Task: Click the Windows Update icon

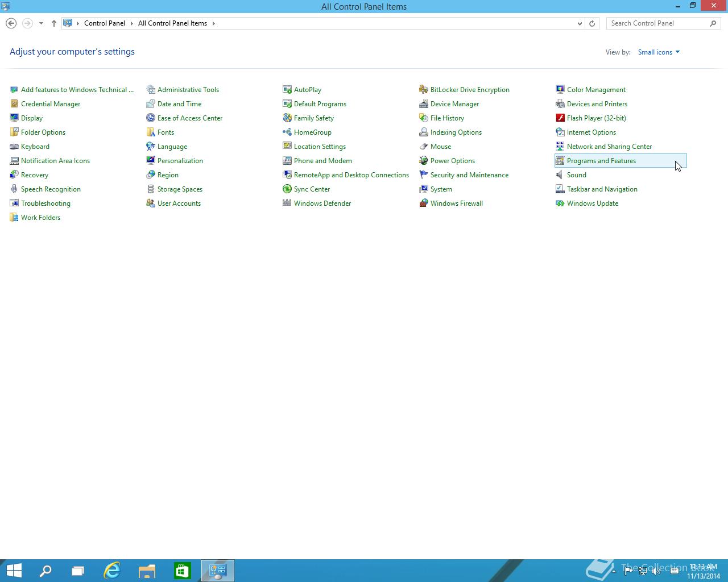Action: point(560,203)
